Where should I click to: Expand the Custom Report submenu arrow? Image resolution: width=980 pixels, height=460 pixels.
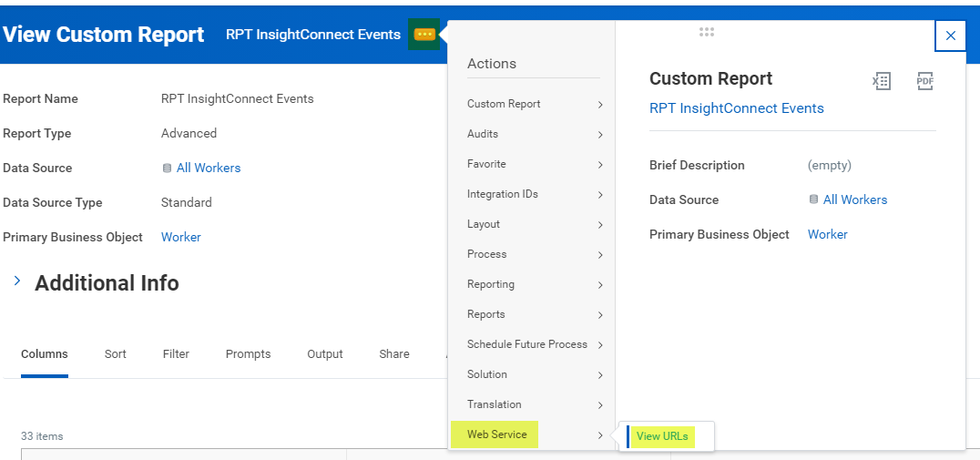pyautogui.click(x=600, y=105)
